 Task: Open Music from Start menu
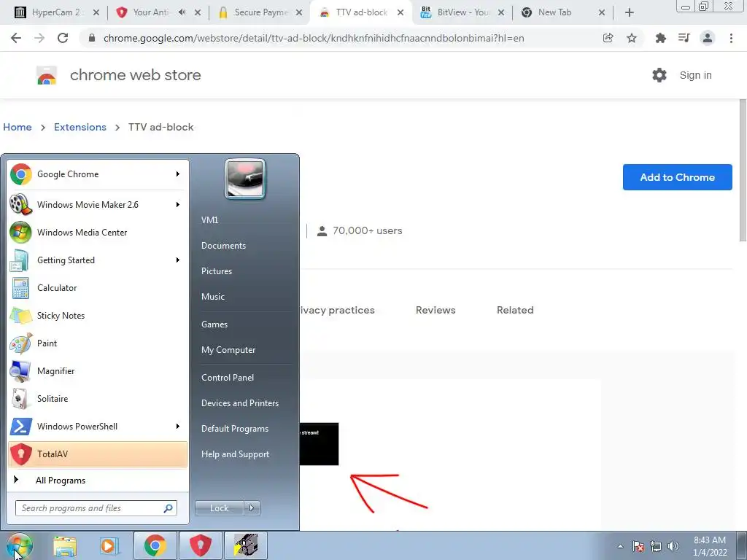click(x=212, y=297)
